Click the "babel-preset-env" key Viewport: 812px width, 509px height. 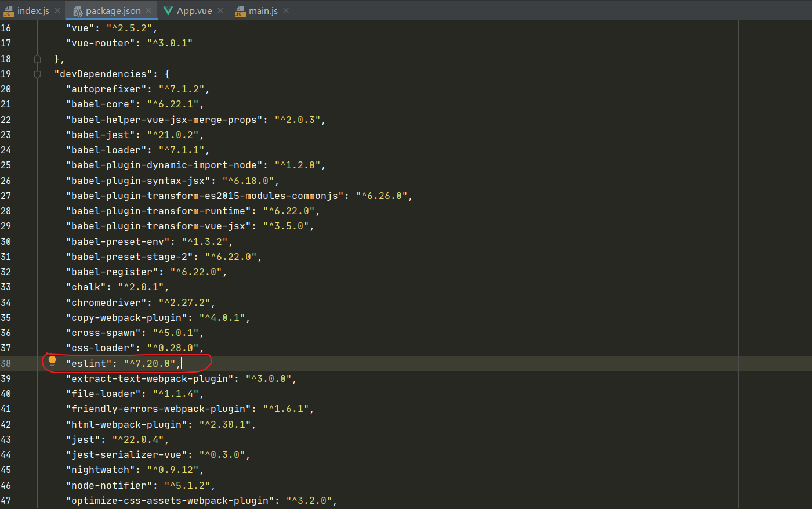point(118,241)
